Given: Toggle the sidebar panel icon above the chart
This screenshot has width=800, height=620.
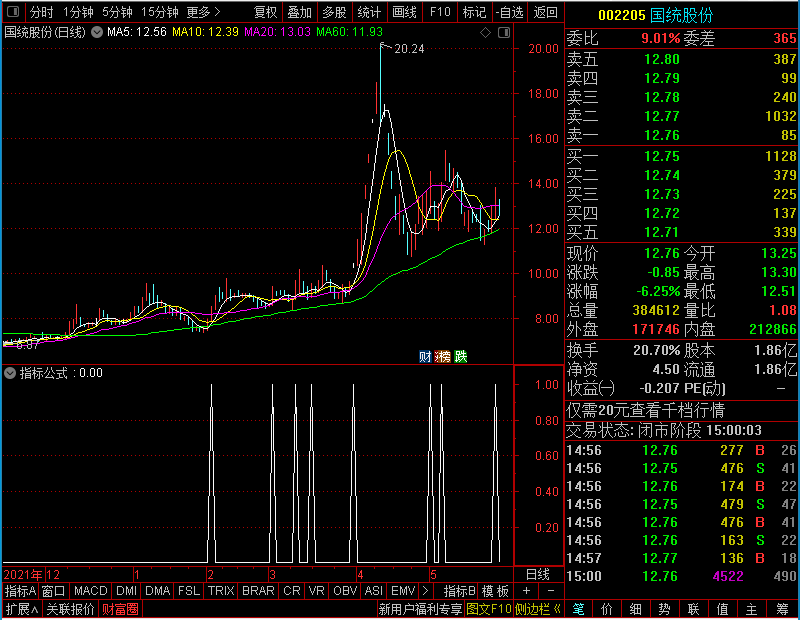Looking at the screenshot, I should click(504, 33).
